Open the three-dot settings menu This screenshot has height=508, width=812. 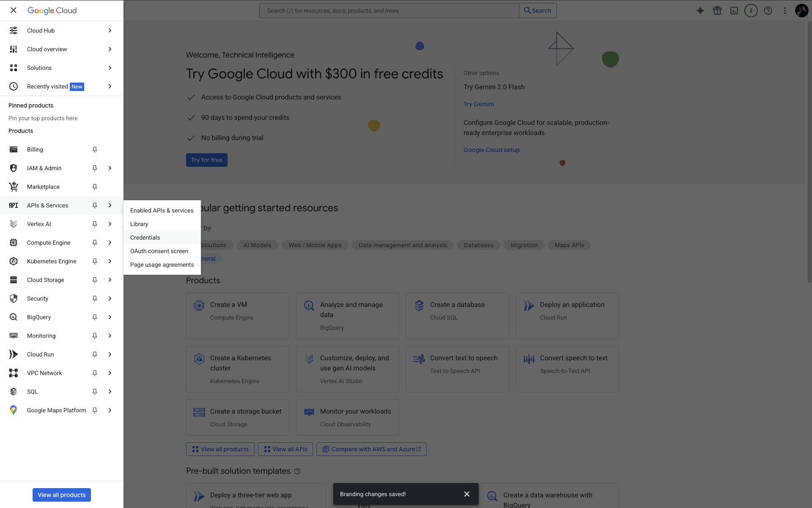(785, 11)
